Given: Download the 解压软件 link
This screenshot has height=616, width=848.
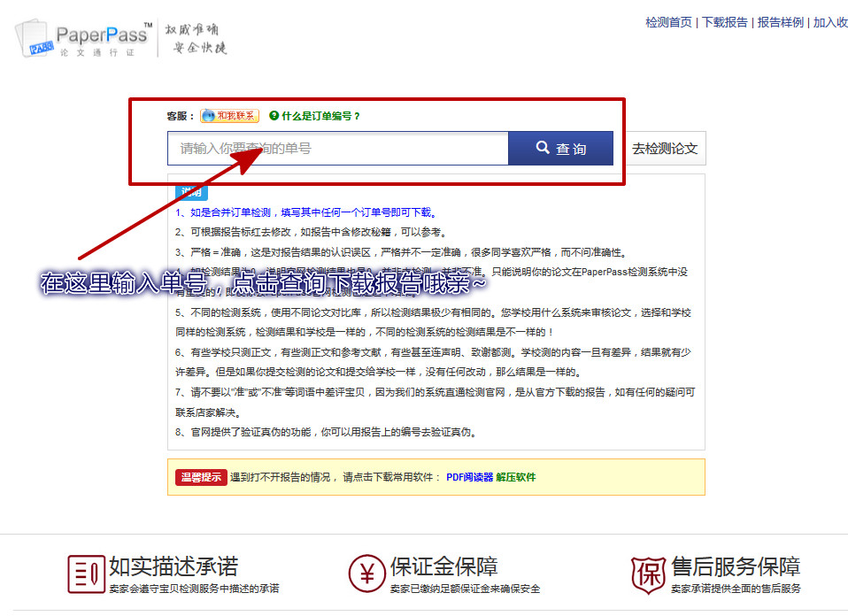Looking at the screenshot, I should (x=516, y=477).
